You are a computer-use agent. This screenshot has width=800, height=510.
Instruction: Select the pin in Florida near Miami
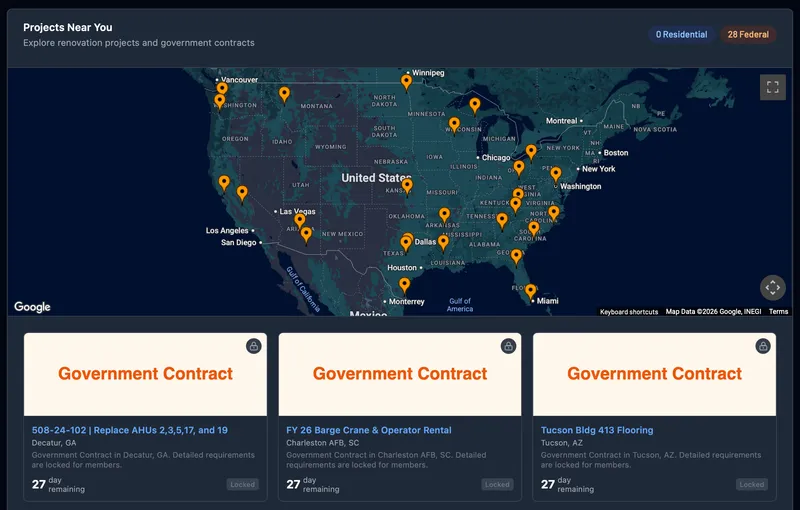coord(531,293)
